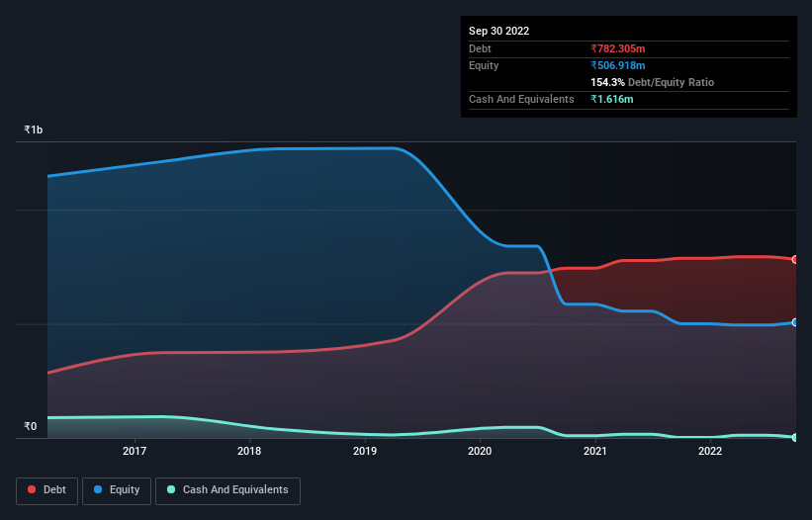812x520 pixels.
Task: Click the 154.3% Debt/Equity Ratio text
Action: click(652, 82)
